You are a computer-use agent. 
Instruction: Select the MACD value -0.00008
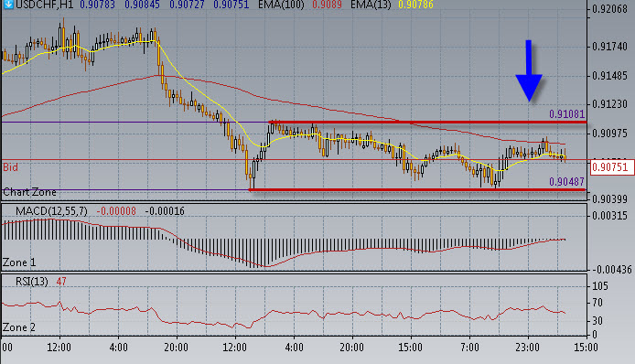click(x=116, y=211)
